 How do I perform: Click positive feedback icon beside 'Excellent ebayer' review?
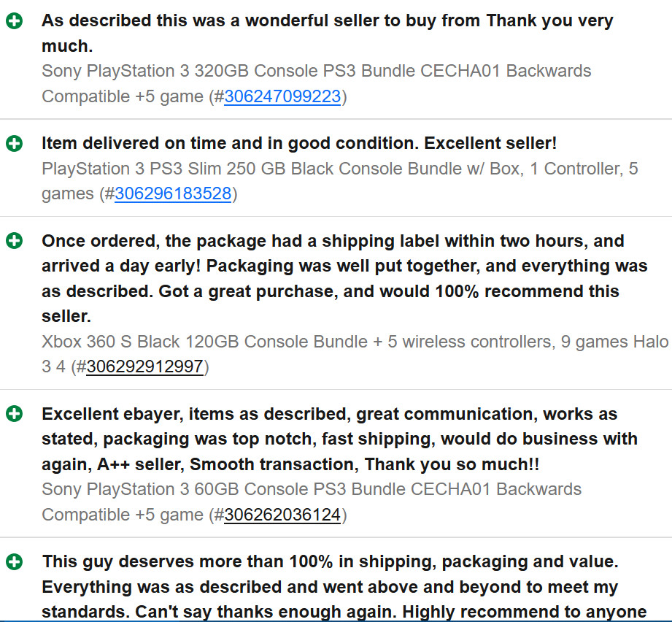[14, 414]
